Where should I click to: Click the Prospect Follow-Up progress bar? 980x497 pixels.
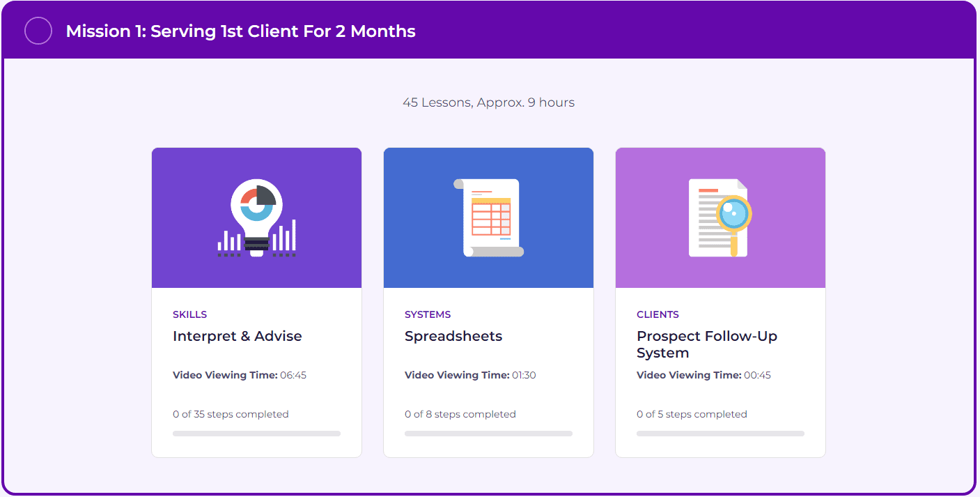(x=720, y=434)
